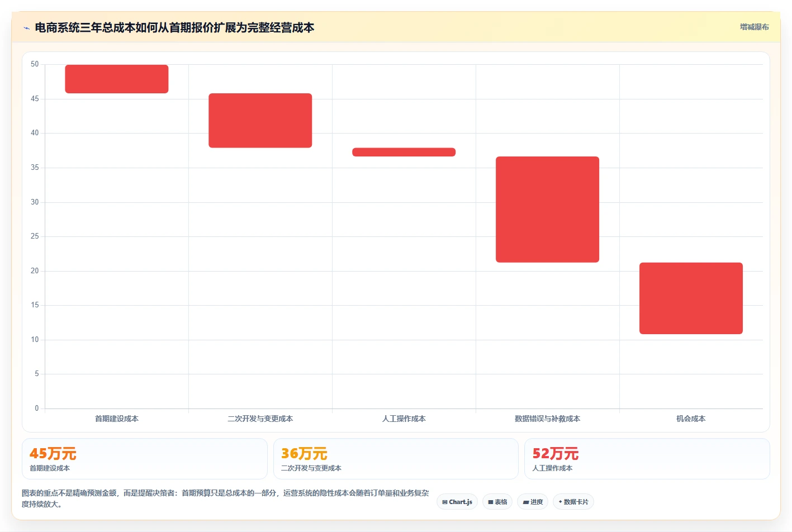This screenshot has height=532, width=792.
Task: Click the Chart.js tag
Action: (x=457, y=502)
